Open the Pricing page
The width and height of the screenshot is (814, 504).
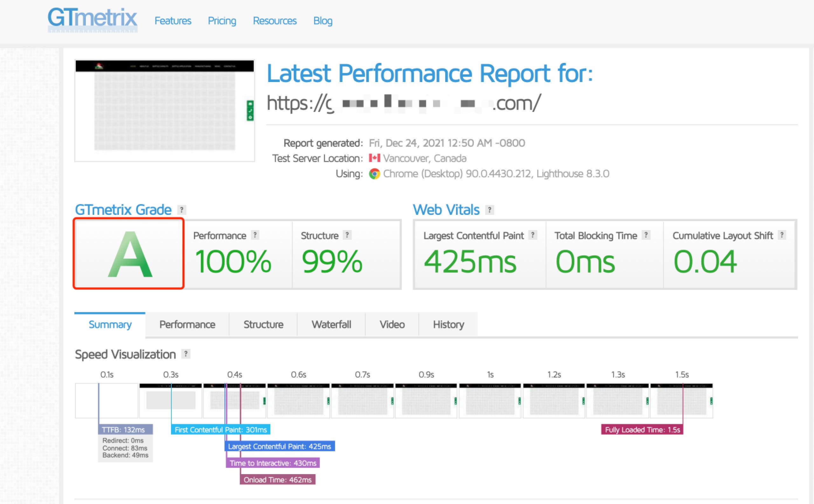(x=222, y=21)
